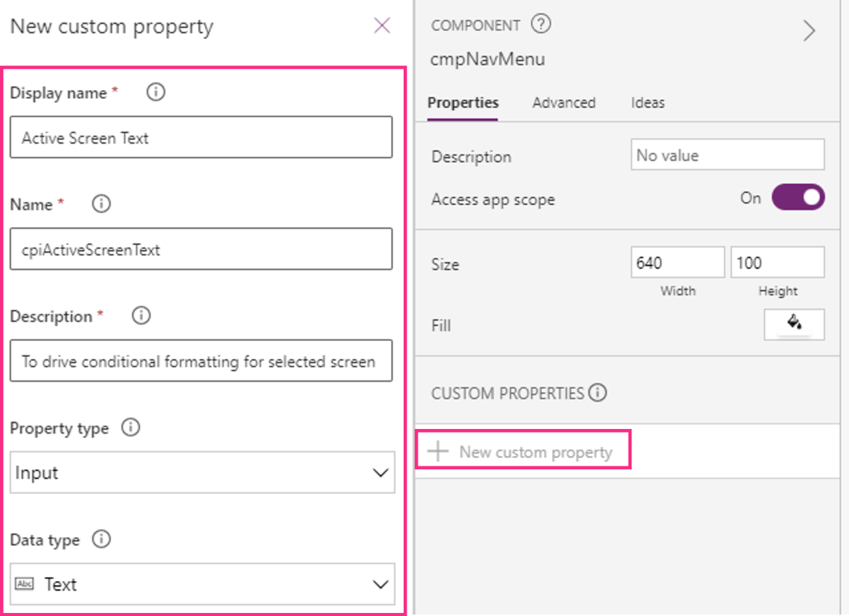Open the Data type dropdown
The image size is (849, 616).
(202, 584)
